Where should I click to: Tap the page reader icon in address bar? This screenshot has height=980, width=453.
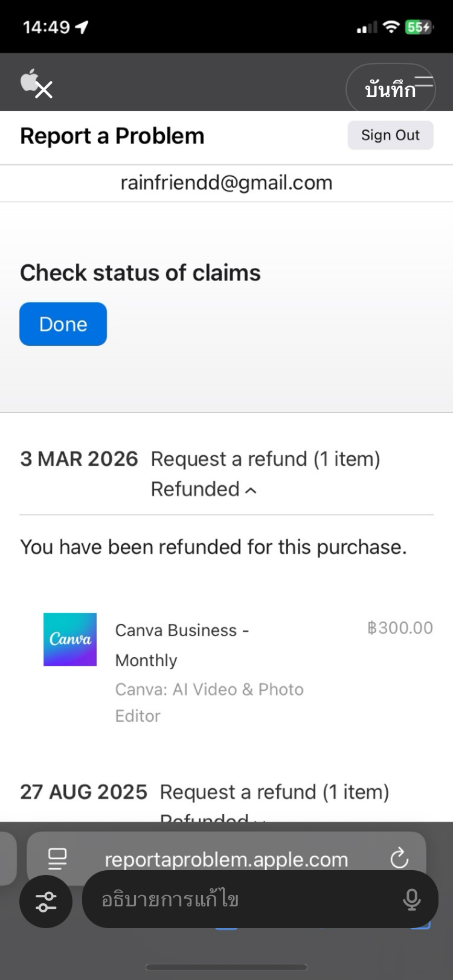pyautogui.click(x=57, y=859)
